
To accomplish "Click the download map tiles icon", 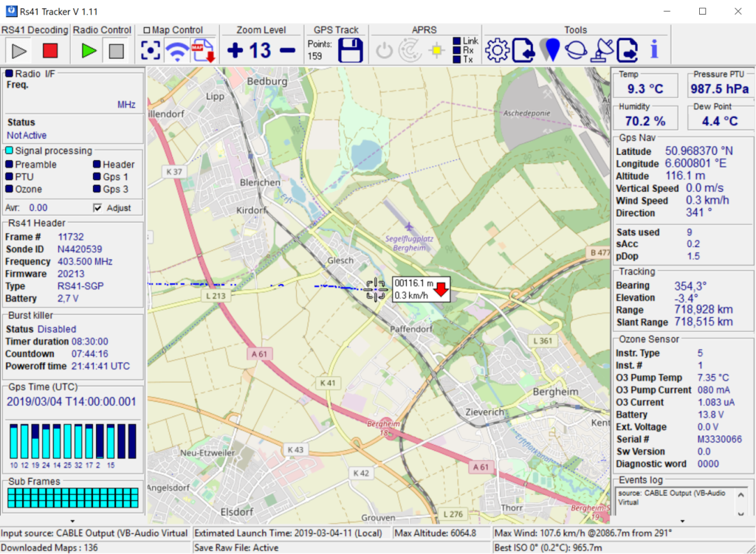I will [202, 51].
